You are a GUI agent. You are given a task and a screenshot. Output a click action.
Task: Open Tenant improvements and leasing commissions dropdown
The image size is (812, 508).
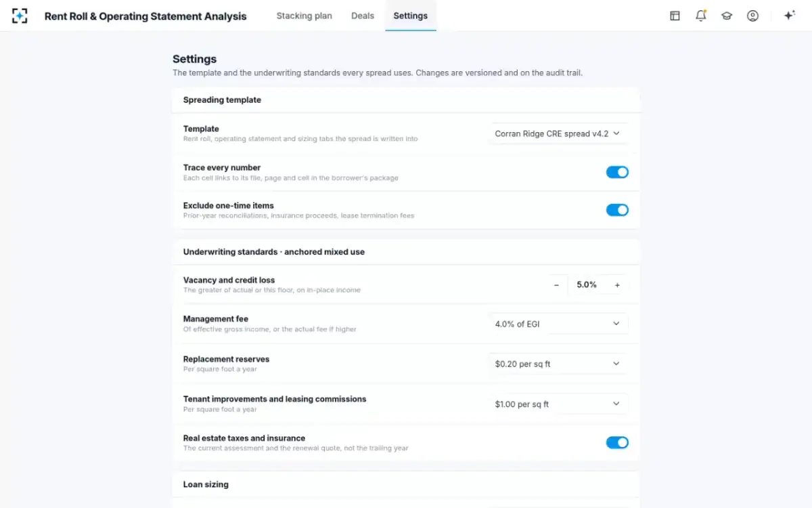558,404
